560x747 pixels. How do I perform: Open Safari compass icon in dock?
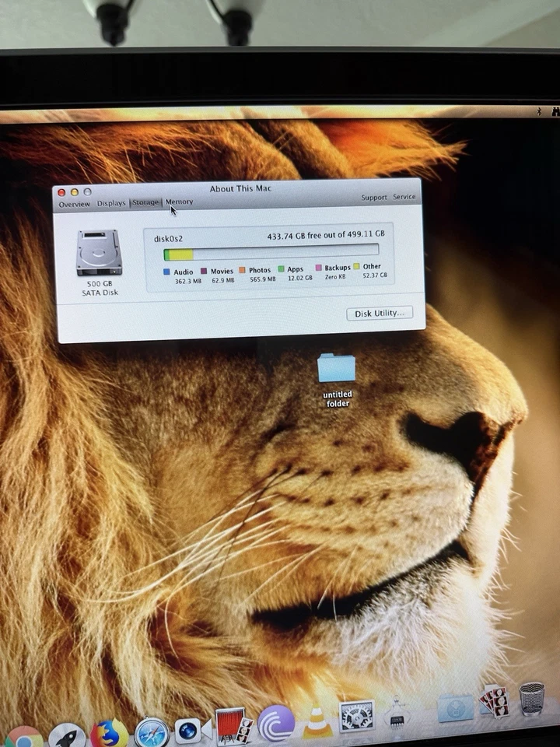coord(152,732)
